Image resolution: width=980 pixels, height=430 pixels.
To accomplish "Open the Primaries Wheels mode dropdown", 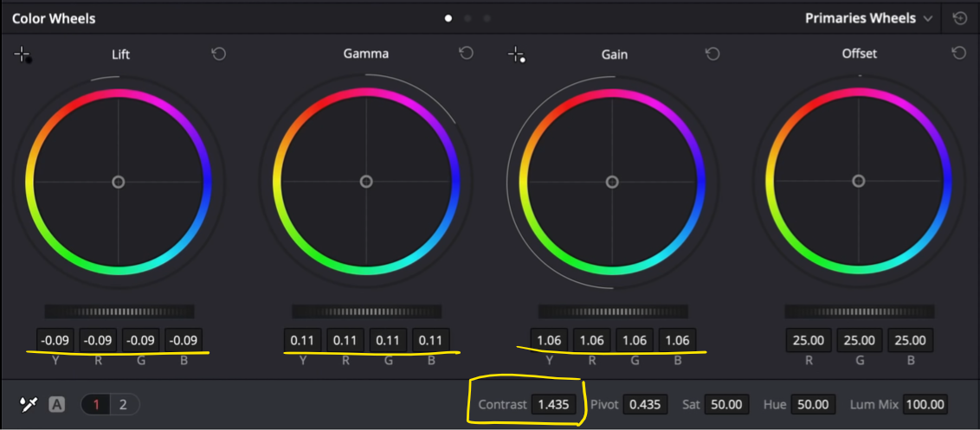I will click(x=868, y=18).
